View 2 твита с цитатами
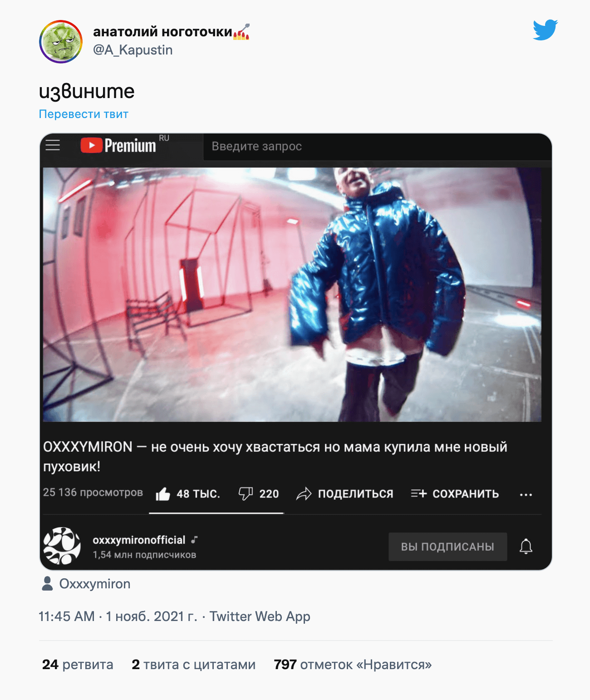The height and width of the screenshot is (700, 590). click(194, 665)
